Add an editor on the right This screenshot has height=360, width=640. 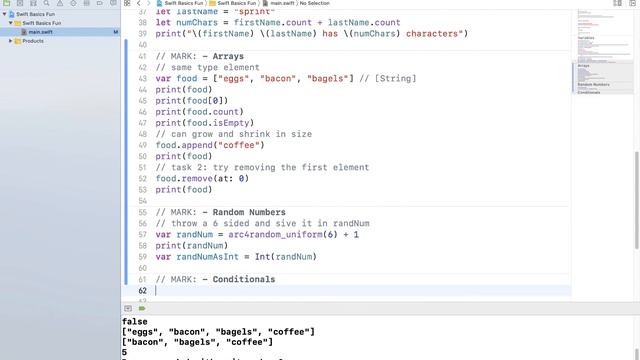[632, 3]
